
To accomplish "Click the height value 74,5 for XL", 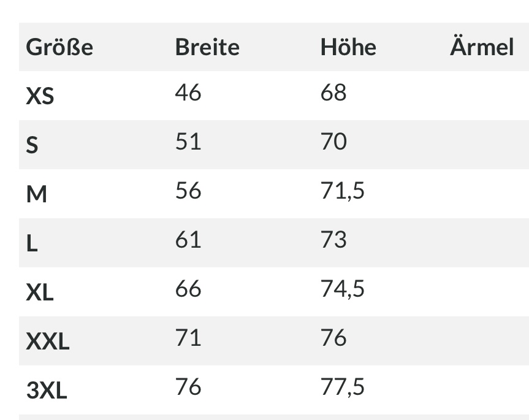I will 343,289.
